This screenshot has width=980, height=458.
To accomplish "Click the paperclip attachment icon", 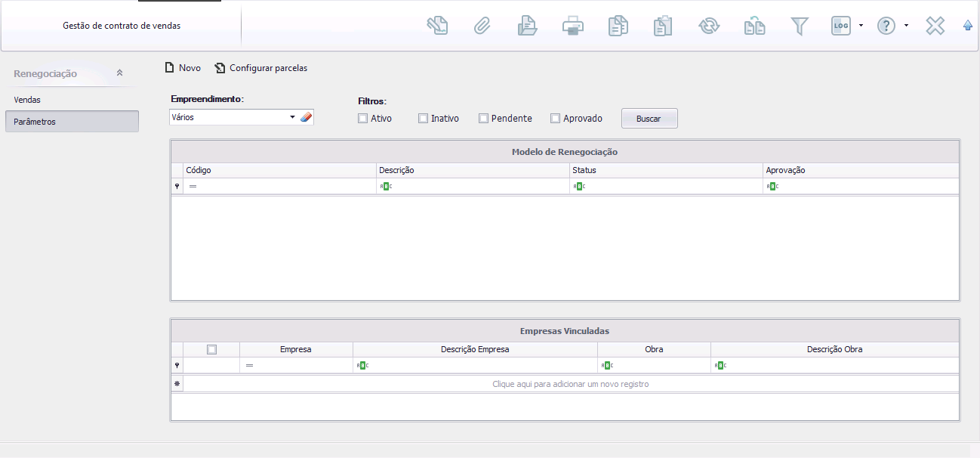I will 482,26.
